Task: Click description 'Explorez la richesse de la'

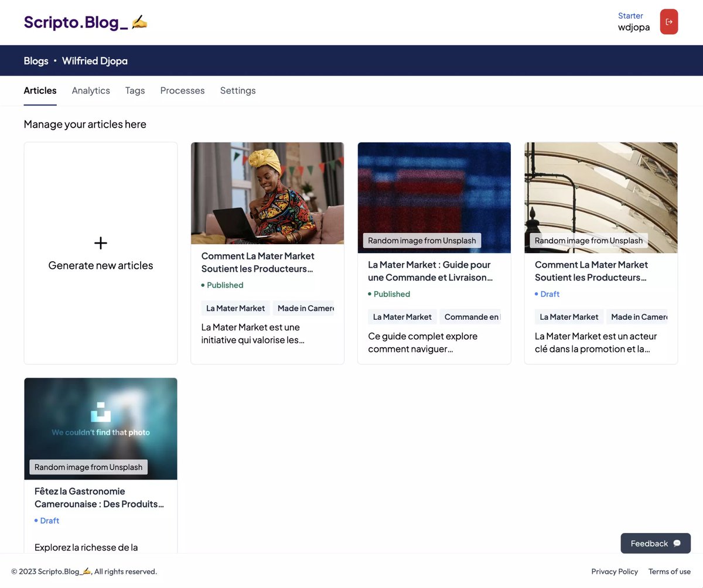Action: pyautogui.click(x=86, y=548)
